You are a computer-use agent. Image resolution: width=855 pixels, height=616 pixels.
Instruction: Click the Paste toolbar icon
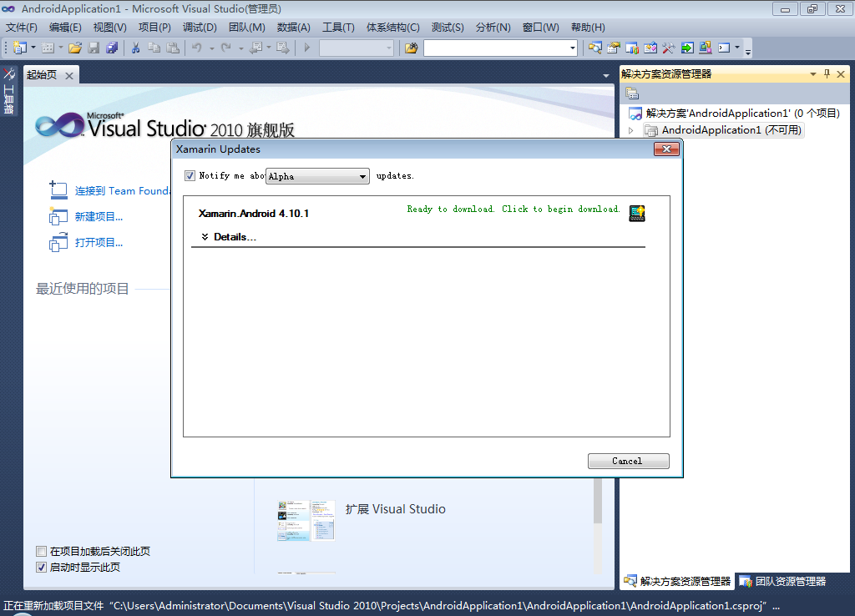173,48
